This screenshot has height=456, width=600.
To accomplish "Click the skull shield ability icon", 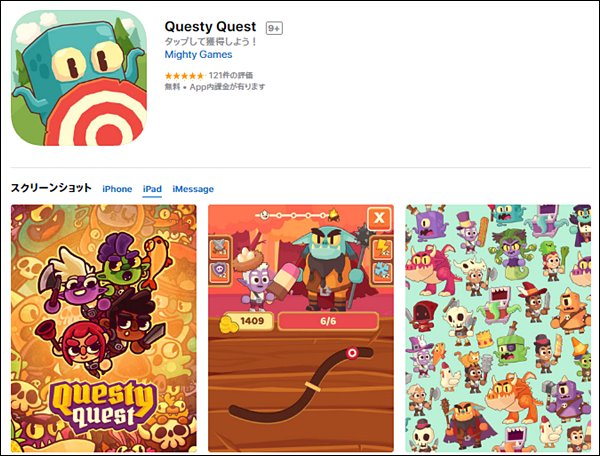I will (x=220, y=272).
